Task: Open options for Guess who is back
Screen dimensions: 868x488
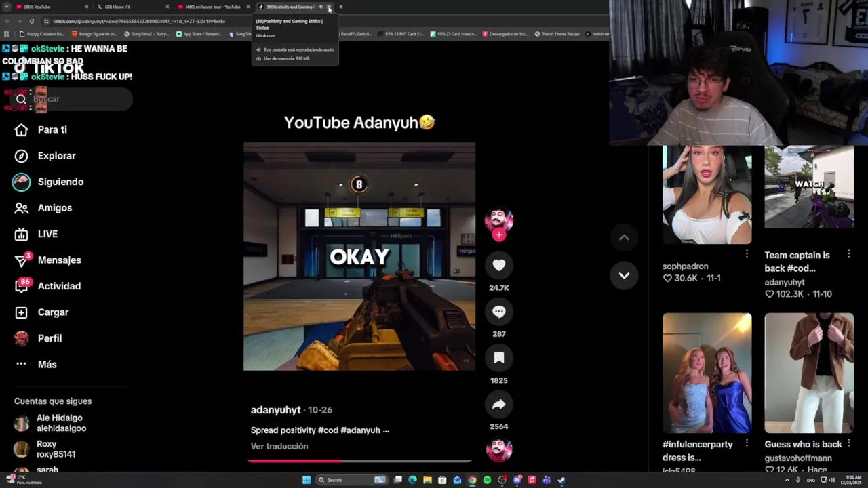Action: pos(849,443)
